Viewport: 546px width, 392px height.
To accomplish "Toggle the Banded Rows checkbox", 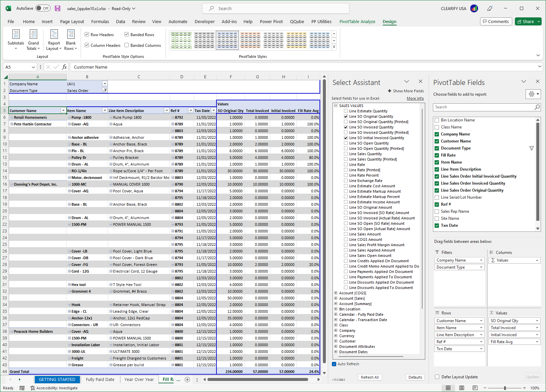I will 126,34.
